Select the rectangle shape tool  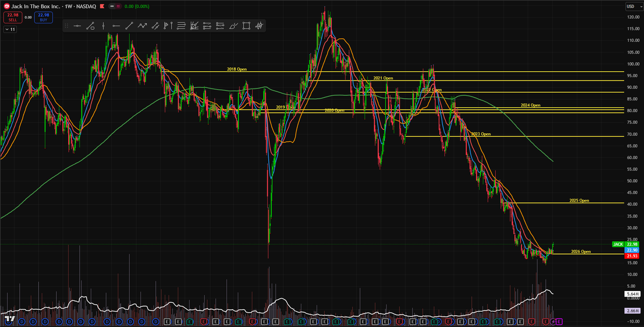click(246, 26)
